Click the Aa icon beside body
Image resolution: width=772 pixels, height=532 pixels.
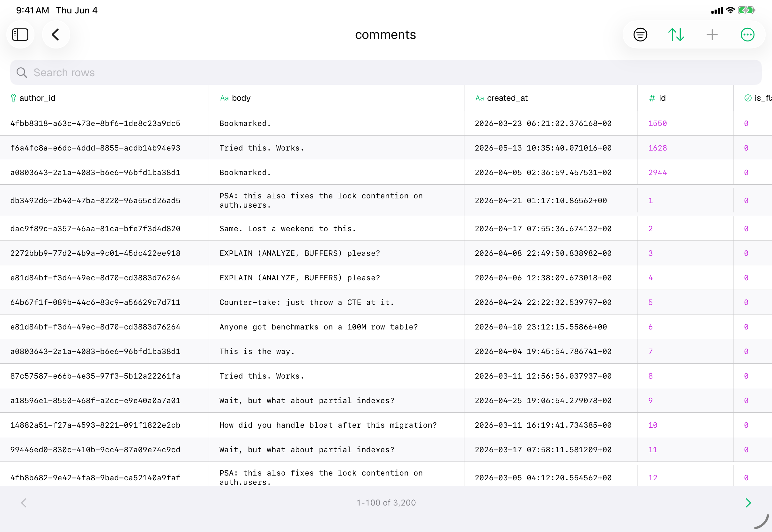(224, 98)
